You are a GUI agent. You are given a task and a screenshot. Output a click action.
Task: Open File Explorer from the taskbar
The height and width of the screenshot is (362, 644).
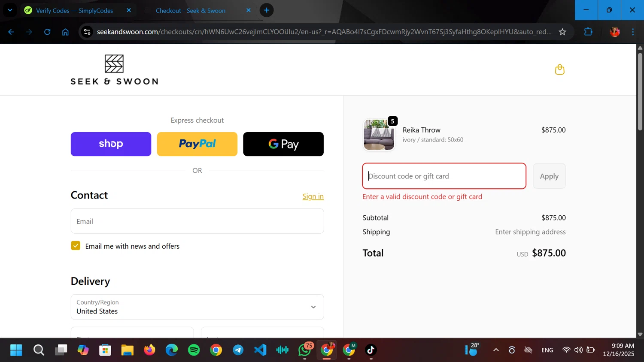click(x=128, y=350)
